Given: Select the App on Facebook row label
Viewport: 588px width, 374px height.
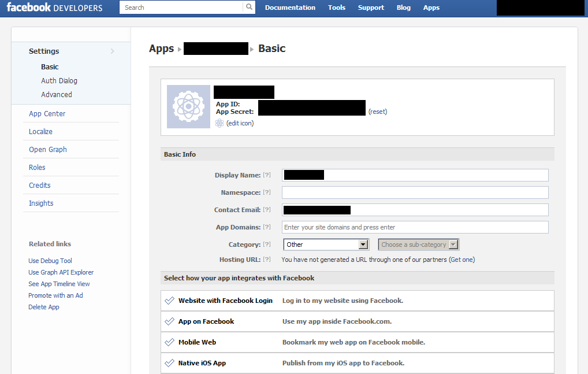Looking at the screenshot, I should [x=206, y=321].
